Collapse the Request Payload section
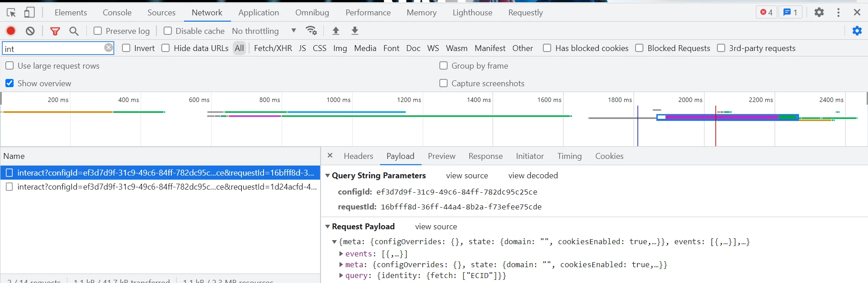The height and width of the screenshot is (283, 868). 328,227
